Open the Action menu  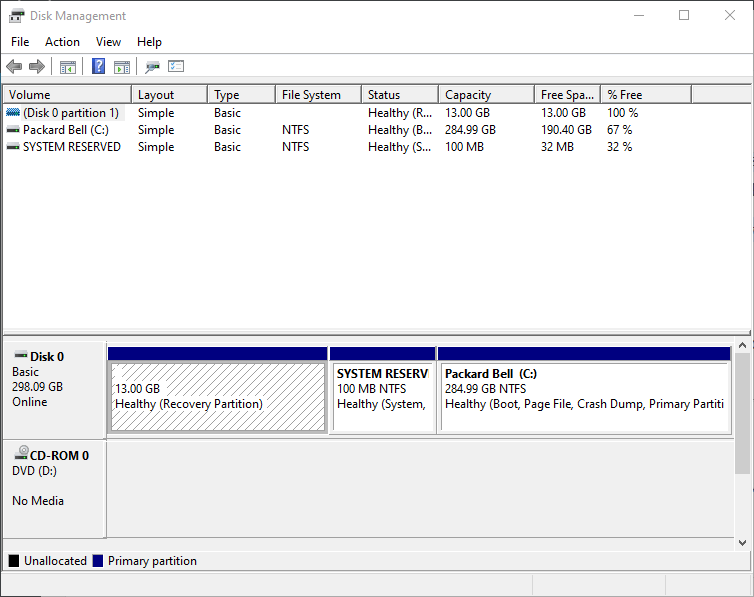tap(62, 42)
